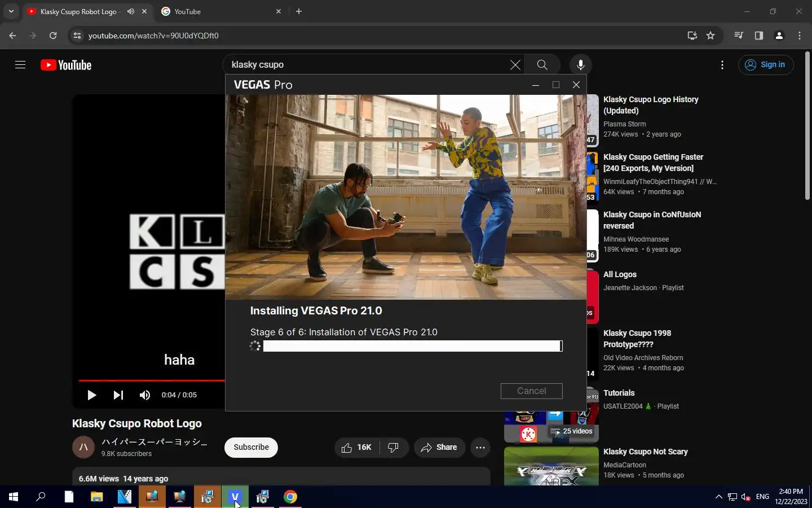Image resolution: width=812 pixels, height=508 pixels.
Task: Click the Tutorials playlist thumbnail with 25 videos
Action: (x=551, y=427)
